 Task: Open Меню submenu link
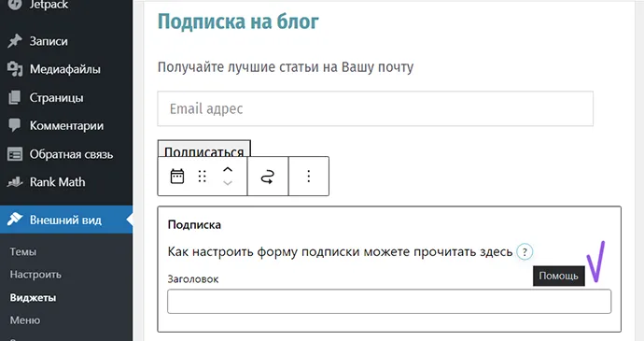point(25,320)
